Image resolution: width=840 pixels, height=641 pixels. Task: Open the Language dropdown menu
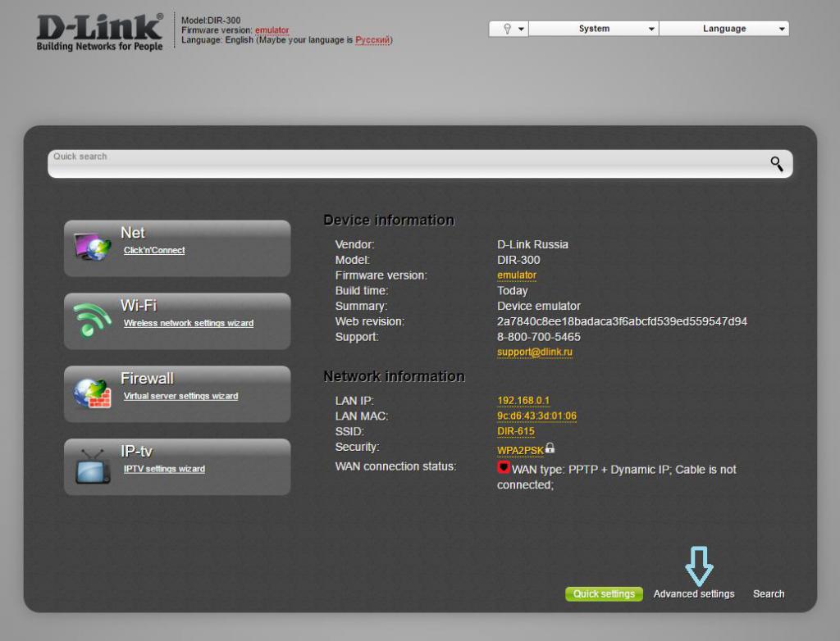724,29
